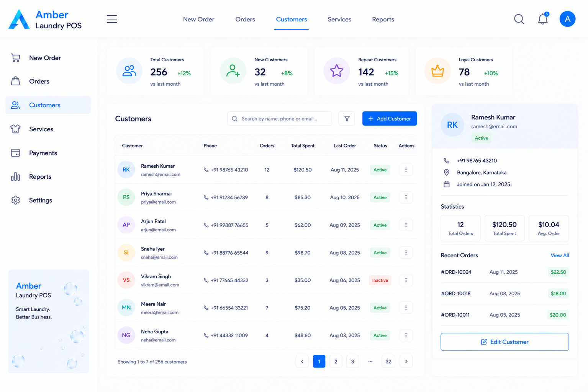Click the filter funnel icon
The height and width of the screenshot is (392, 588).
(347, 119)
